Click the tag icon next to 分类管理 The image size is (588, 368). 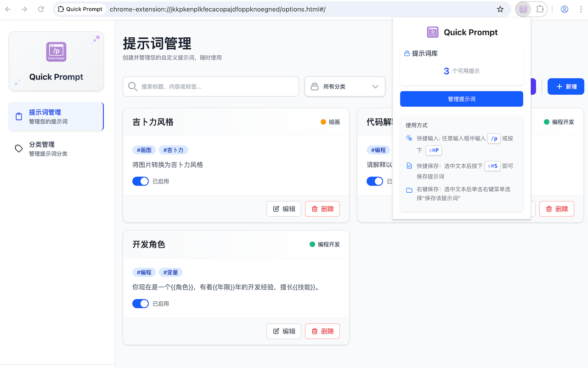pyautogui.click(x=19, y=149)
